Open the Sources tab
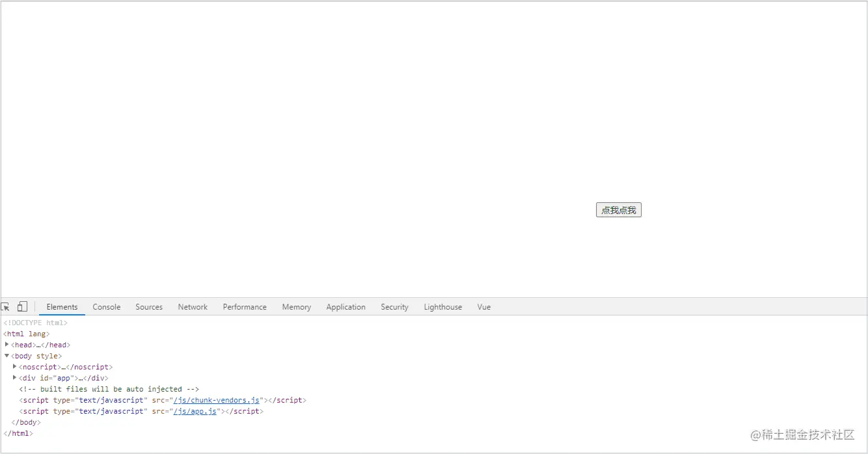 [x=149, y=307]
